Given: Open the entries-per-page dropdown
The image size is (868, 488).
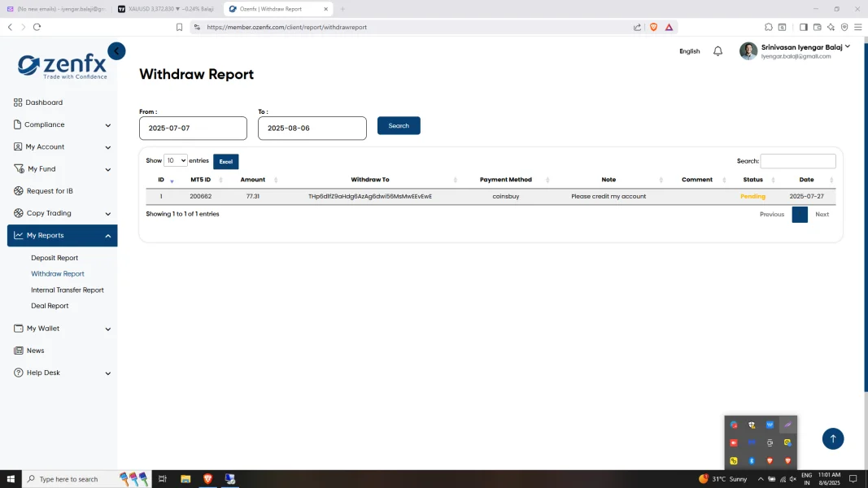Looking at the screenshot, I should click(x=175, y=161).
